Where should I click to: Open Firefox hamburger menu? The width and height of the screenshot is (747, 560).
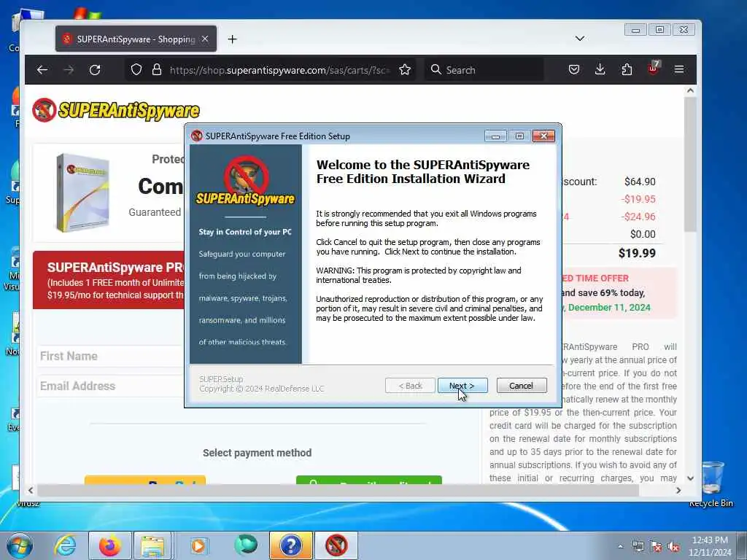tap(679, 70)
